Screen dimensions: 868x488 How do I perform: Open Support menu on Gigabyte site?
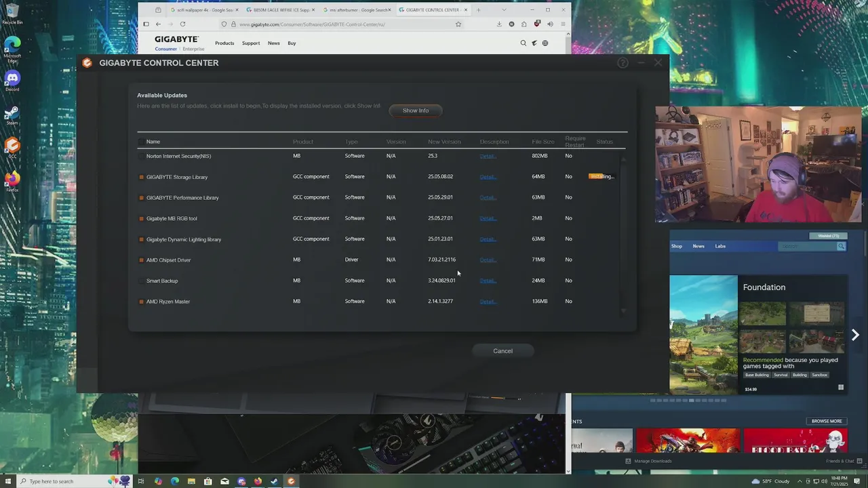[x=251, y=43]
